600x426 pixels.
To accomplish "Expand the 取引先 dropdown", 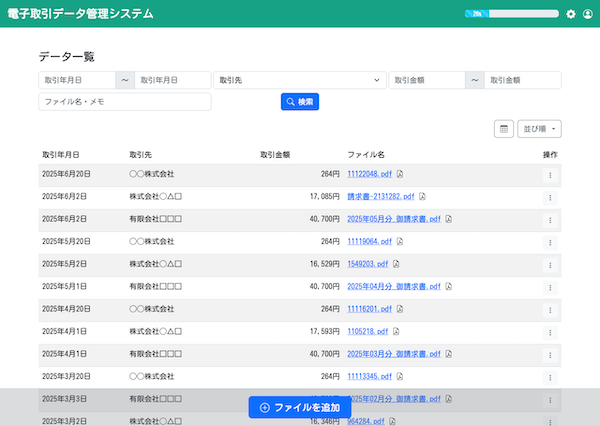I will [x=300, y=80].
